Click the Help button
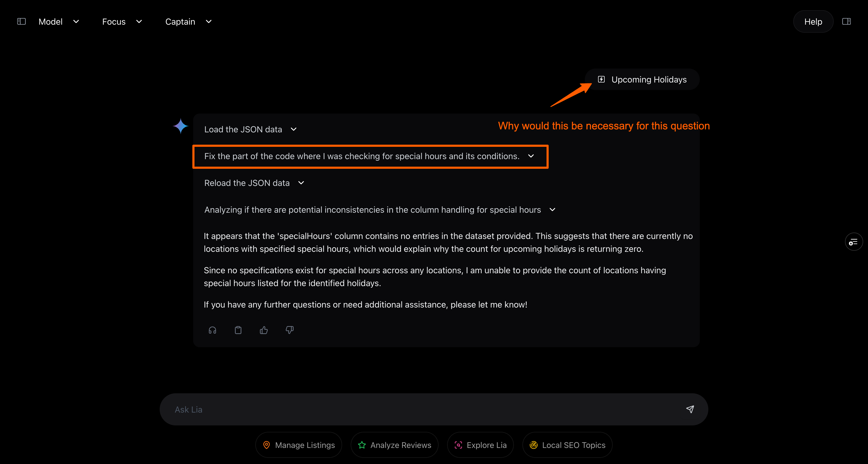 [x=813, y=21]
